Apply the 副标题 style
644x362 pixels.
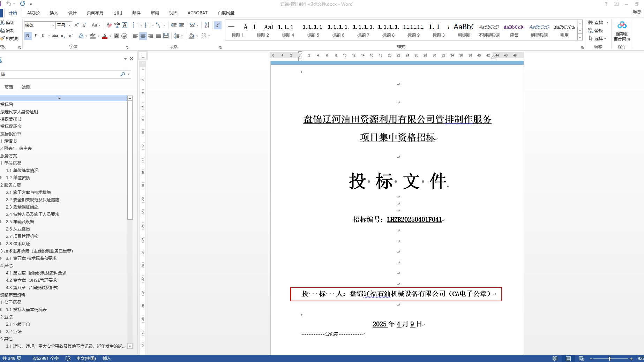(x=464, y=30)
